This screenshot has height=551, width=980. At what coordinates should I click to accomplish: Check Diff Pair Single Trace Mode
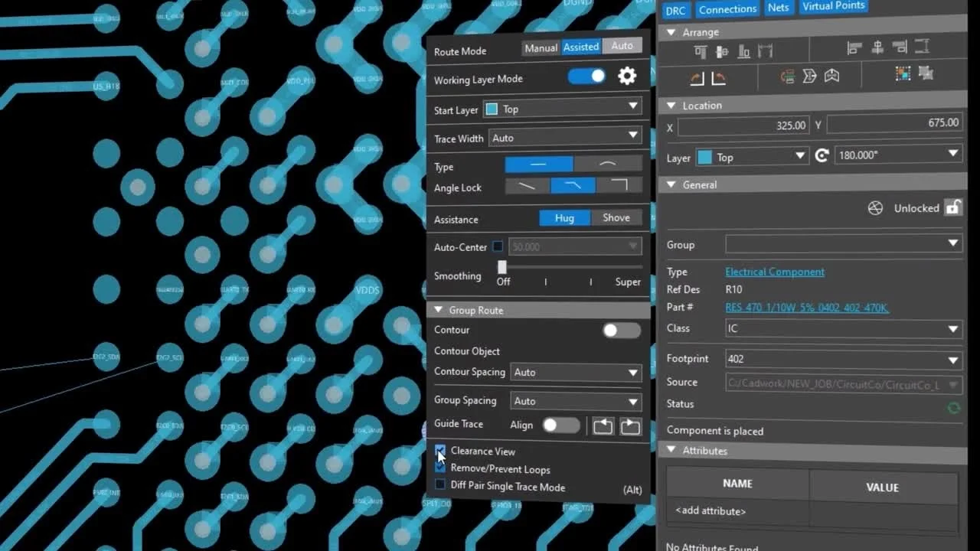click(x=439, y=484)
